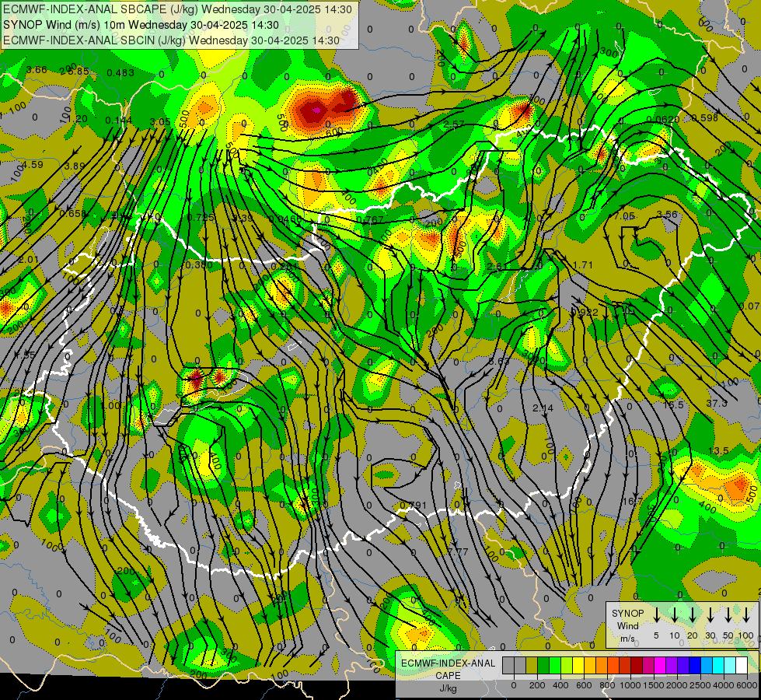Image resolution: width=761 pixels, height=700 pixels.
Task: Click the 0.922 value on the map
Action: [x=585, y=312]
